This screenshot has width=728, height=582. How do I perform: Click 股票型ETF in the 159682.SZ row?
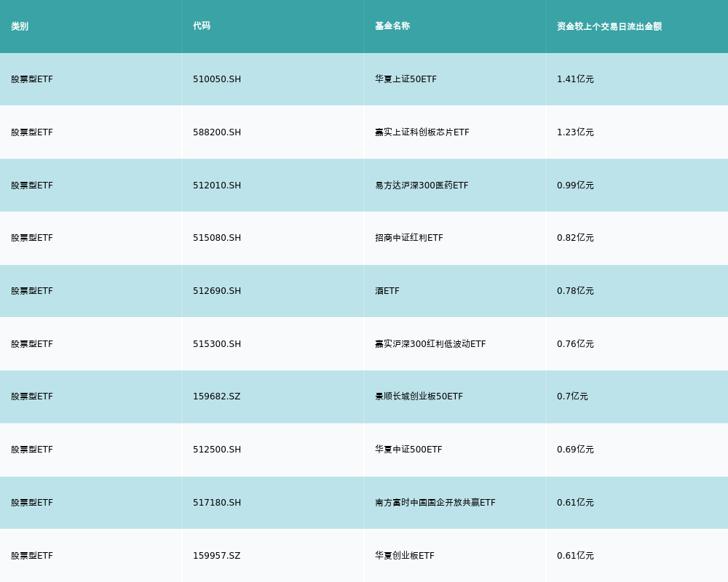pos(32,396)
